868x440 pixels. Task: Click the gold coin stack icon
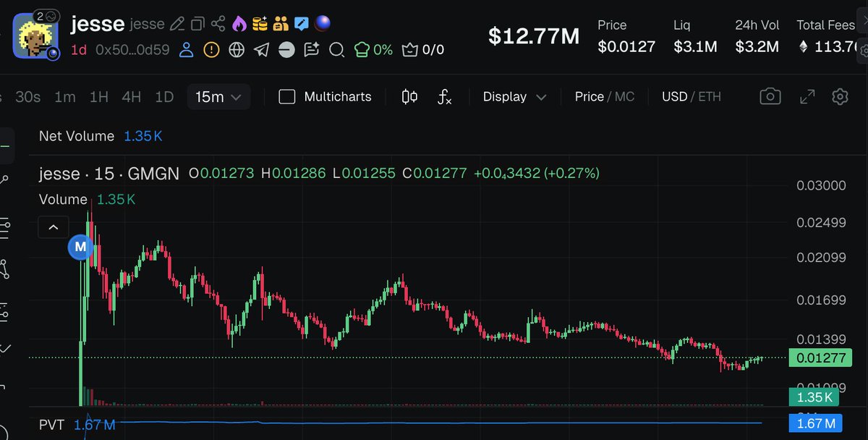260,24
